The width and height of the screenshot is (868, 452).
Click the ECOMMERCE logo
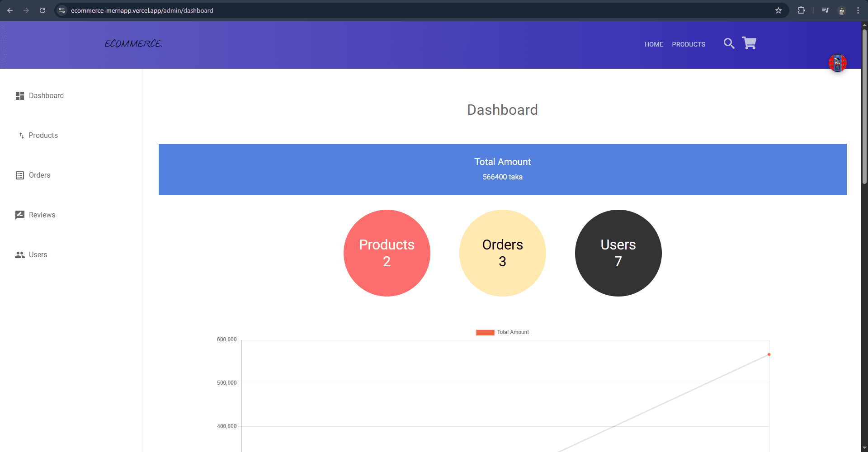pos(133,44)
